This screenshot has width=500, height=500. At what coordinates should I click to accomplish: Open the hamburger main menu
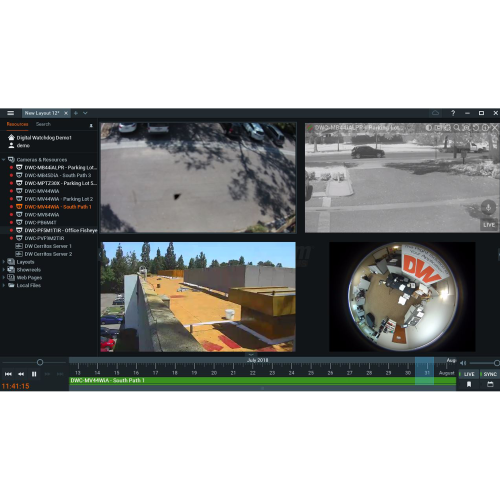10,113
